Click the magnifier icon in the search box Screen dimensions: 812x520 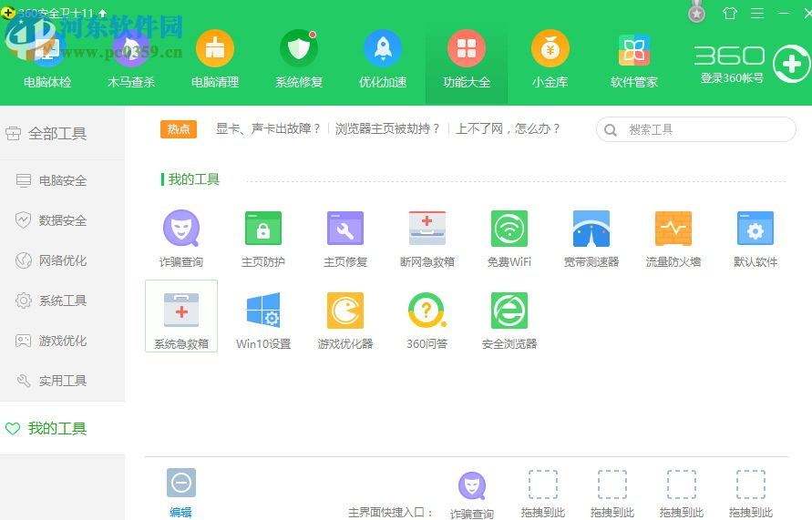611,130
